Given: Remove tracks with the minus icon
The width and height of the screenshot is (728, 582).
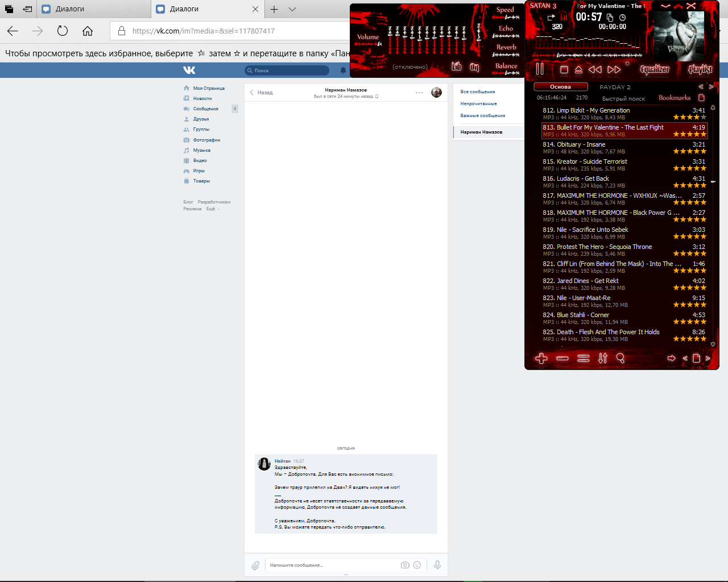Looking at the screenshot, I should tap(562, 358).
